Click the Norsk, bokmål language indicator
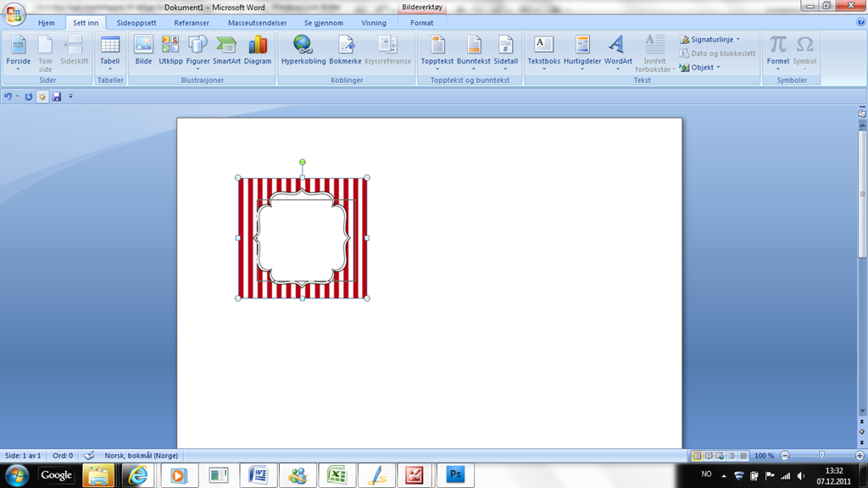The height and width of the screenshot is (488, 868). (x=142, y=456)
